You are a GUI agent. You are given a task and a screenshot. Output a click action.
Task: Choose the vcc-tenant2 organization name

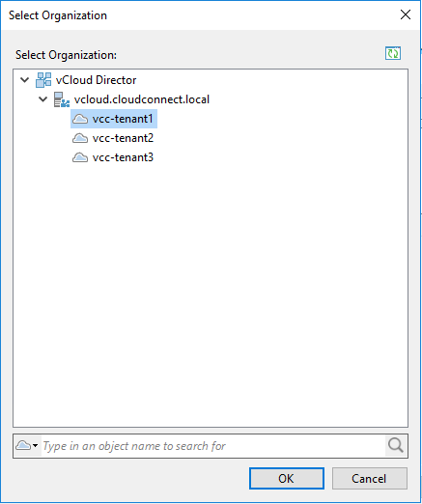pos(123,138)
